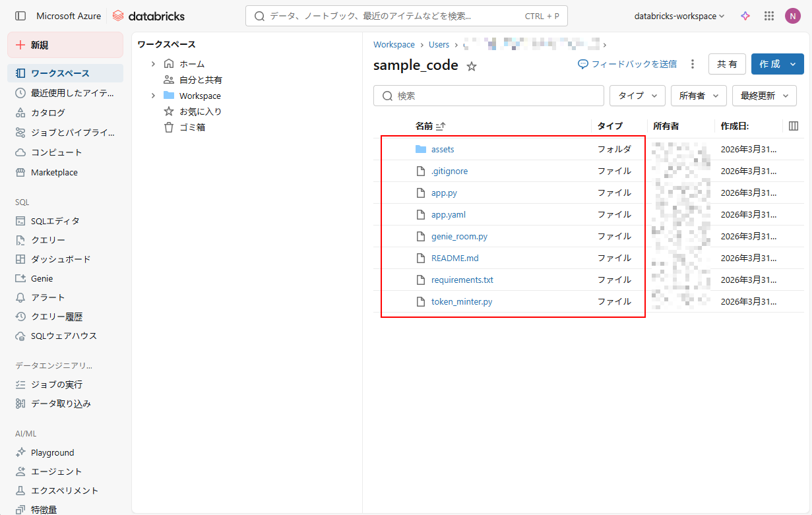This screenshot has width=812, height=515.
Task: Click the 共有 button
Action: click(x=727, y=64)
